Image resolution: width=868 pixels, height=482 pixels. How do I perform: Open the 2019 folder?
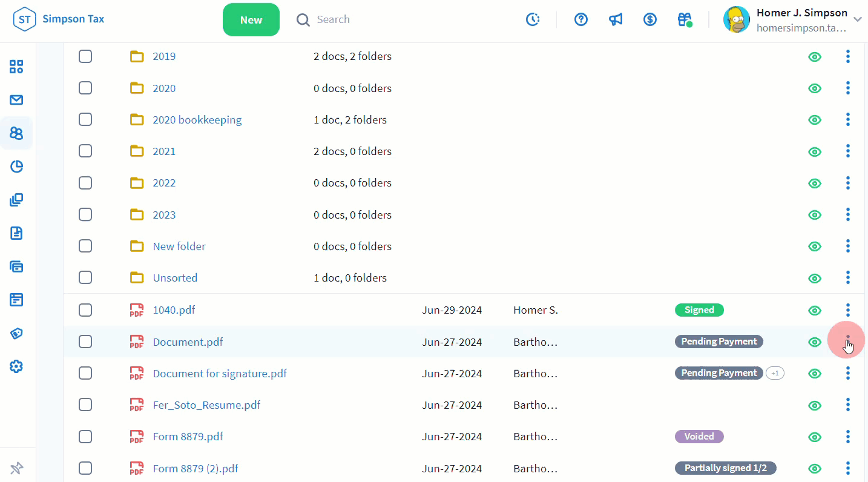pos(163,56)
